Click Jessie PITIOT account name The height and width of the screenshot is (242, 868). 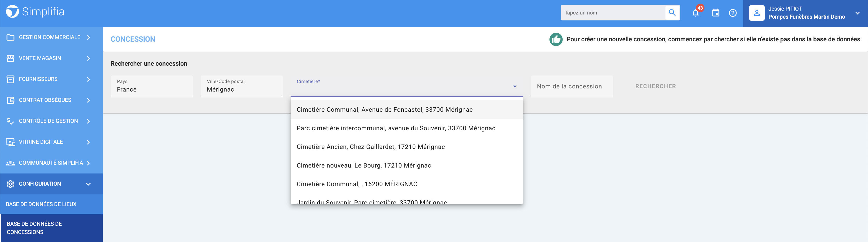click(785, 9)
